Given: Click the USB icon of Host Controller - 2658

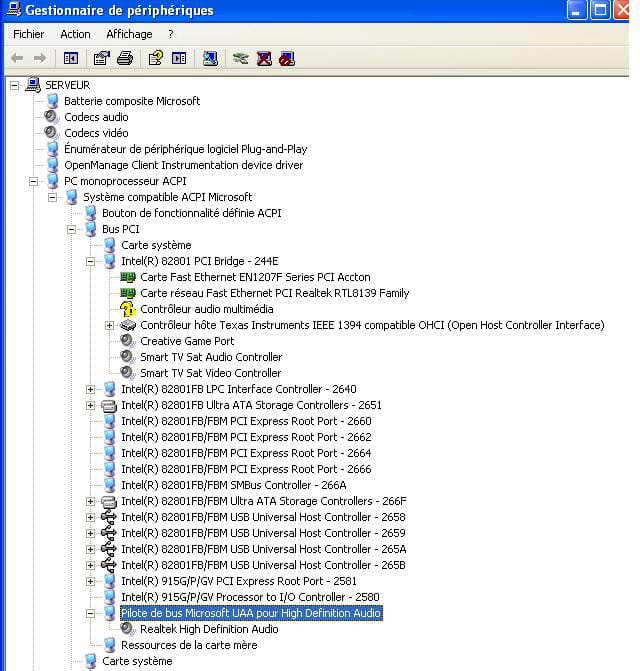Looking at the screenshot, I should 109,517.
